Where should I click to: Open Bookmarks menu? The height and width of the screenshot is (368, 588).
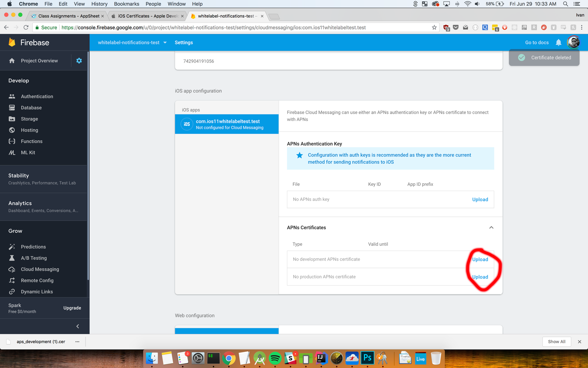tap(126, 4)
